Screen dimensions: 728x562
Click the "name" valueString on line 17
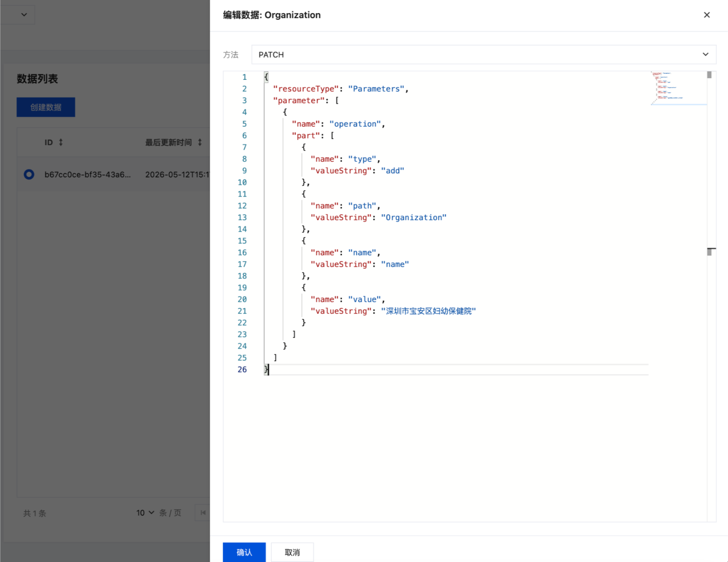click(395, 264)
